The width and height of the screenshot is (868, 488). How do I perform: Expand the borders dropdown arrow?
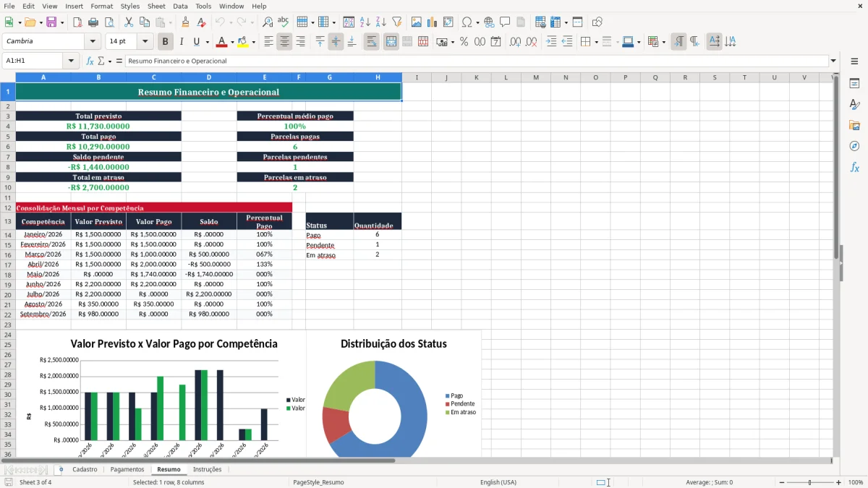(x=596, y=42)
